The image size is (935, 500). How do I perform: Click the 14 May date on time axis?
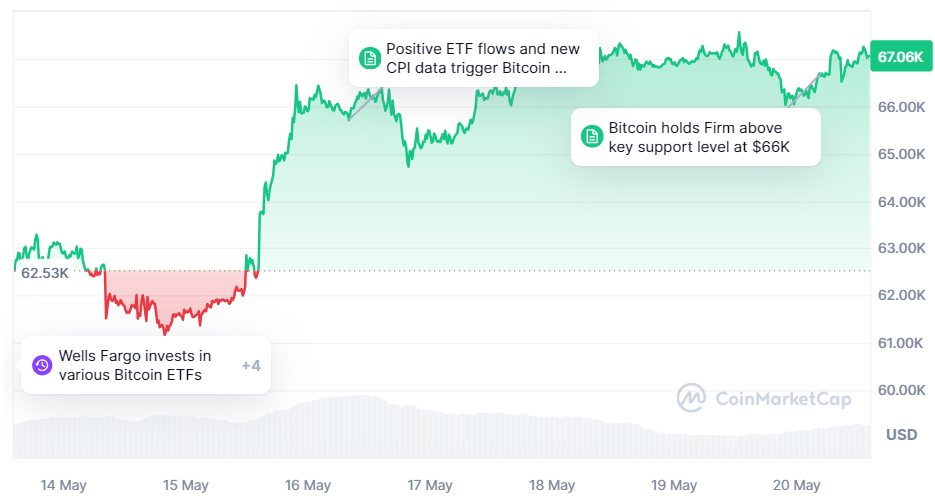pos(63,485)
